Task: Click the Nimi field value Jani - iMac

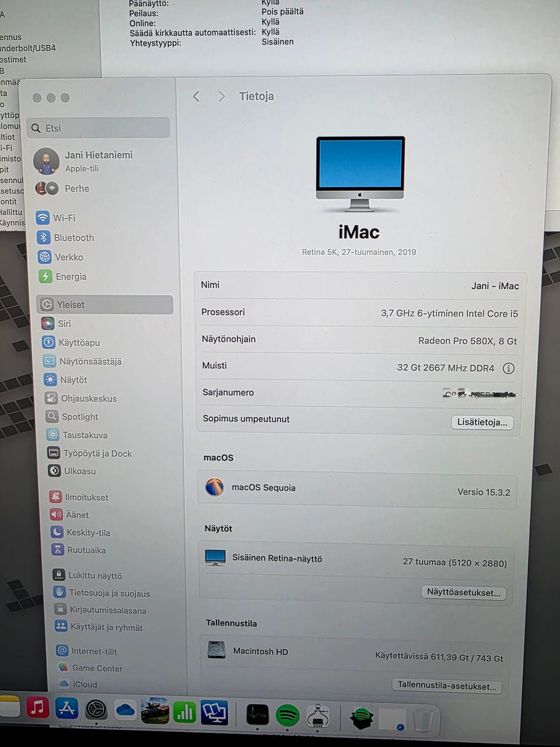Action: [x=495, y=285]
